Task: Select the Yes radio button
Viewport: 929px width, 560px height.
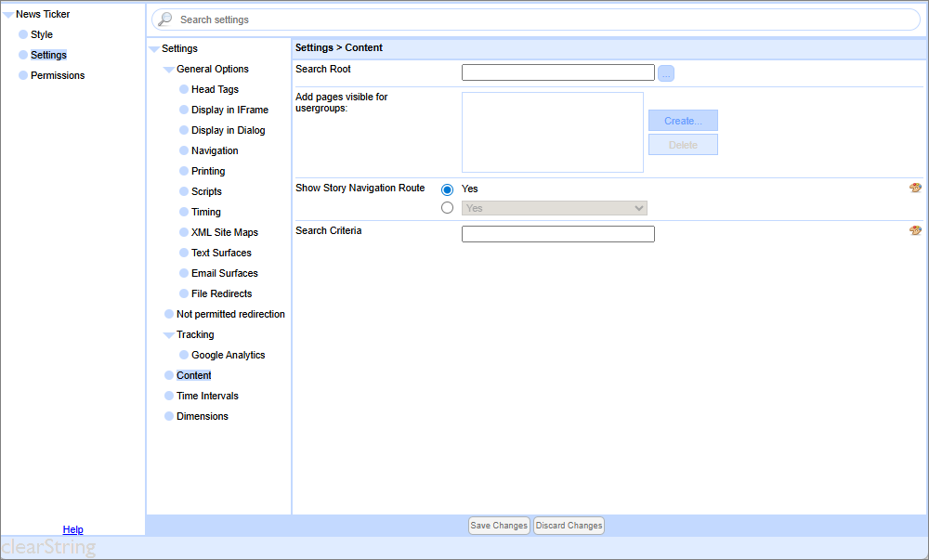Action: 448,189
